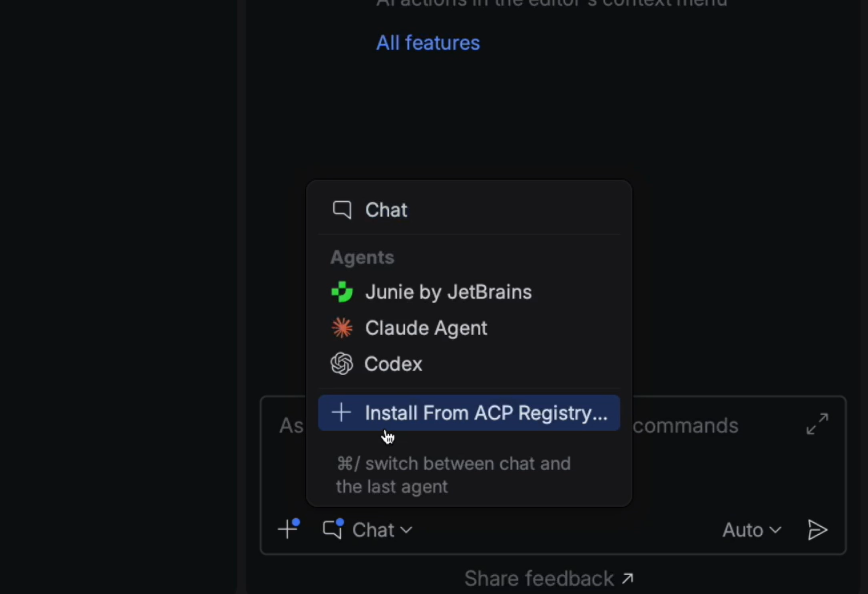Click the Junie green logo icon
Screen dimensions: 868x594
342,292
